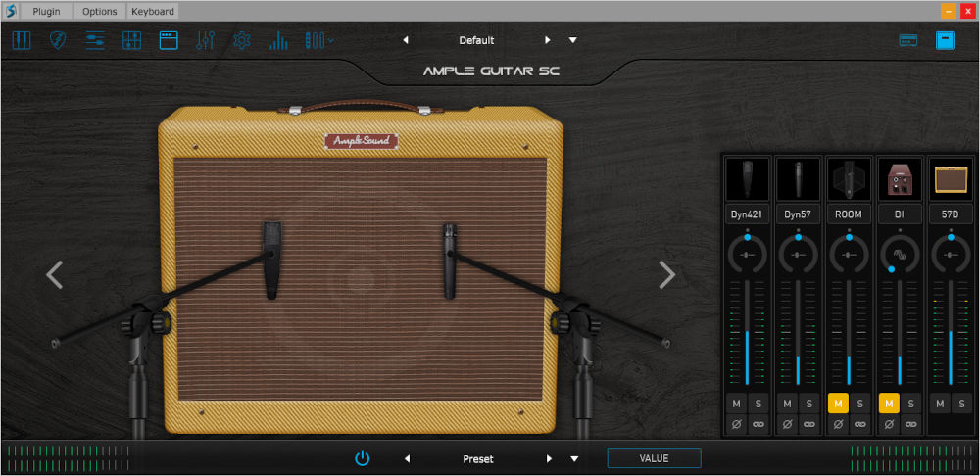
Task: Click the ROOM volume fader
Action: click(x=849, y=332)
